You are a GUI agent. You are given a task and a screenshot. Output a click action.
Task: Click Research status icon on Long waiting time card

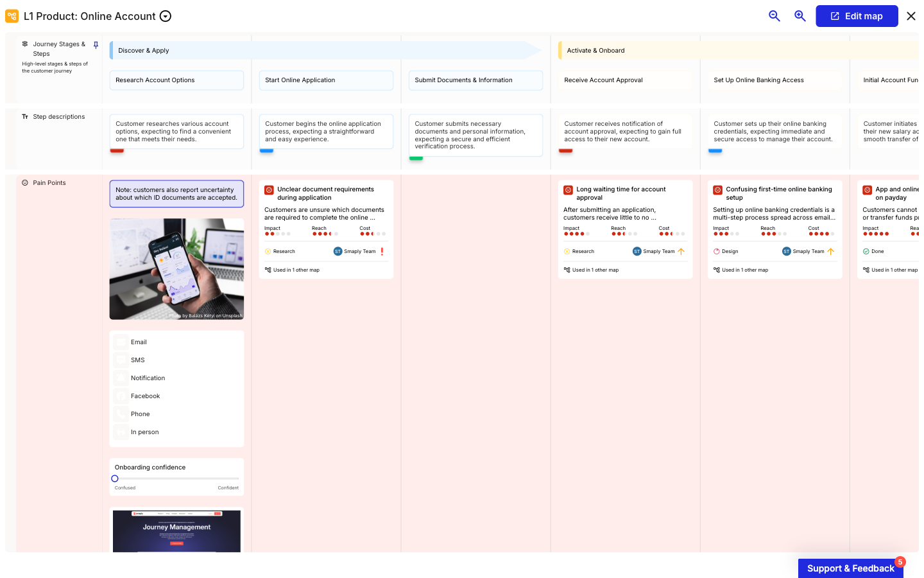click(x=567, y=252)
